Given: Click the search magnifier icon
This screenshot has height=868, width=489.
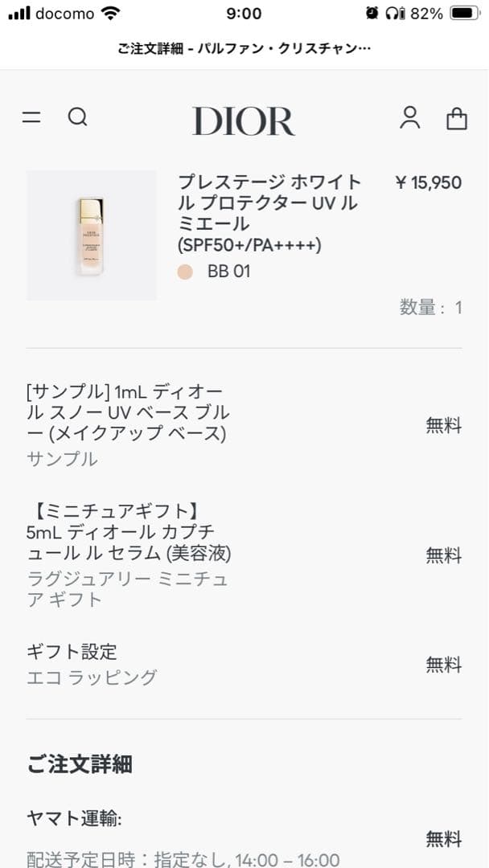Looking at the screenshot, I should click(78, 117).
